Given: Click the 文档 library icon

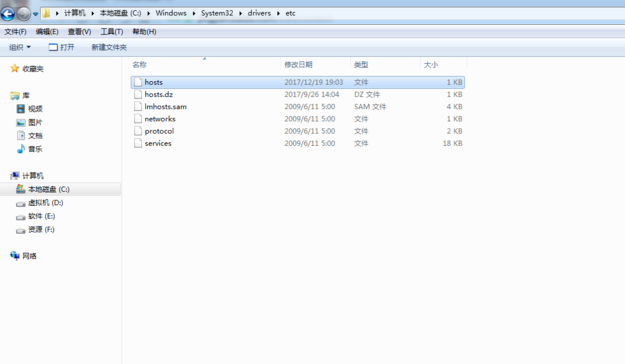Looking at the screenshot, I should [x=21, y=136].
